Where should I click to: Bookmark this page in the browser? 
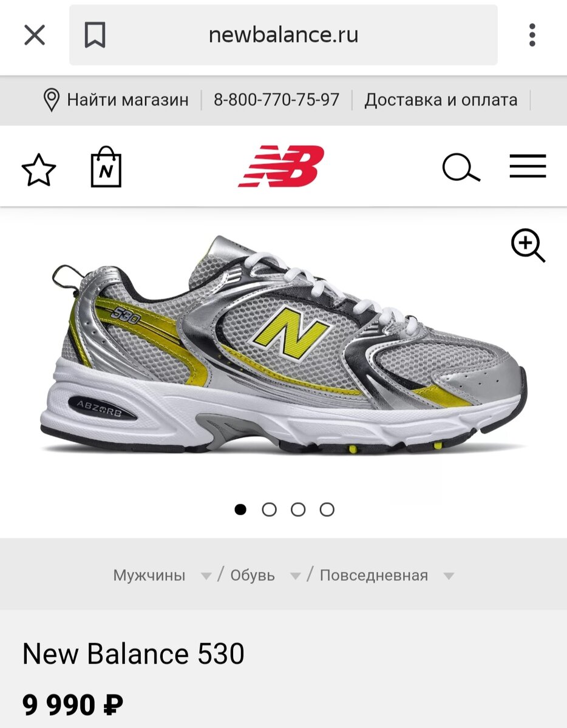pos(95,35)
